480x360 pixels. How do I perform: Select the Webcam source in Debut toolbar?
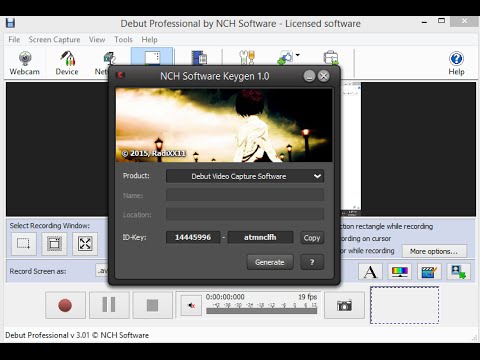coord(24,63)
